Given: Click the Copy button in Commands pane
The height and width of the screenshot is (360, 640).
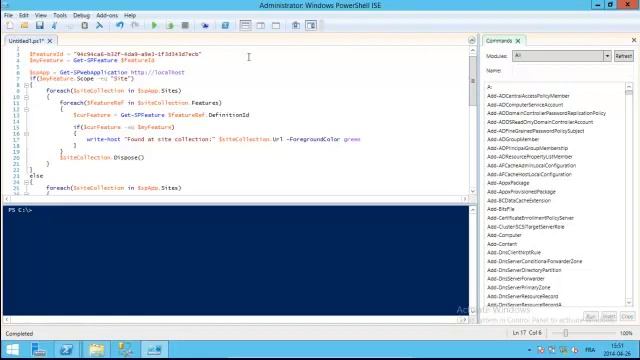Looking at the screenshot, I should (627, 316).
